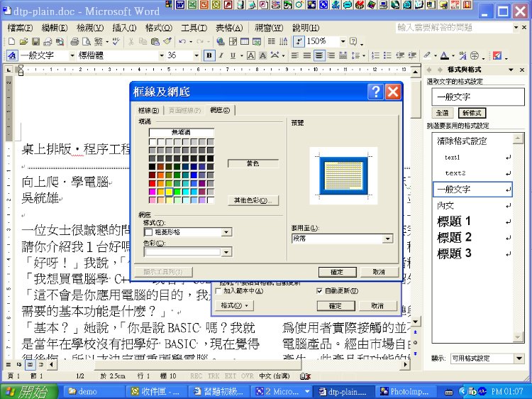Click 確定 in 框線及網底 dialog
The height and width of the screenshot is (399, 532).
click(x=337, y=272)
